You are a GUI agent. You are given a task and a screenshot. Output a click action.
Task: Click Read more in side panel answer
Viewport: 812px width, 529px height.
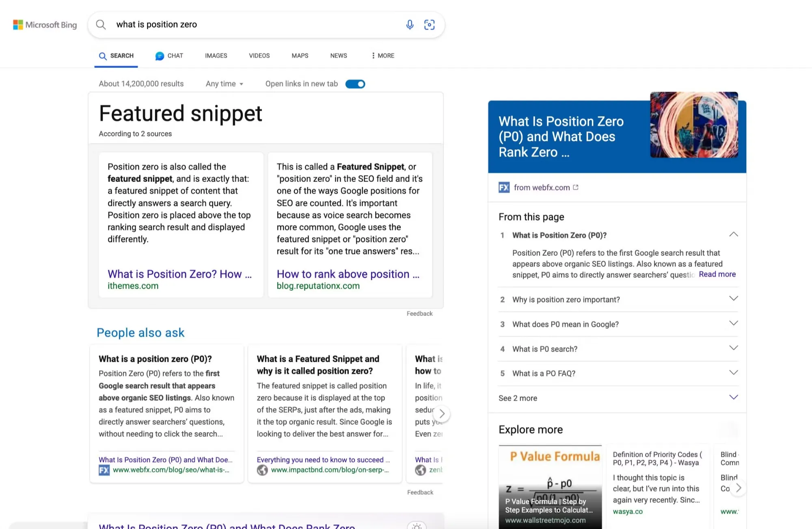coord(717,274)
